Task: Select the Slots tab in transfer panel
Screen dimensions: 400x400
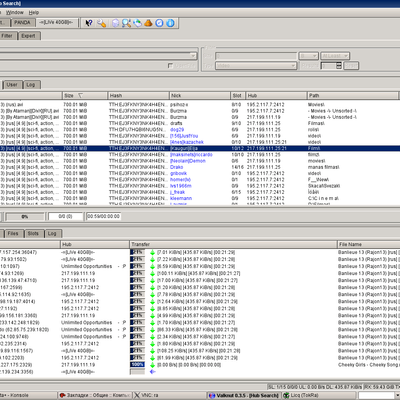Action: pyautogui.click(x=33, y=233)
